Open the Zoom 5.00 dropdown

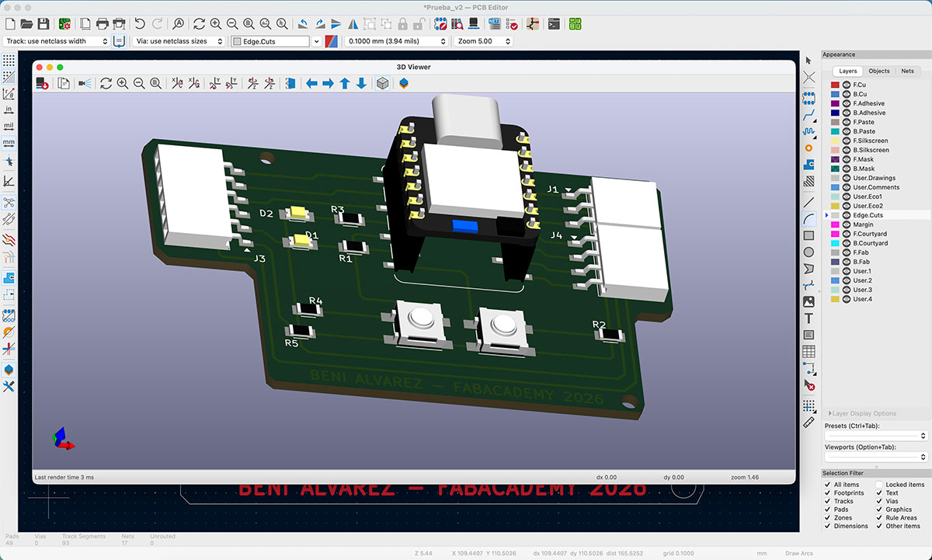(482, 41)
